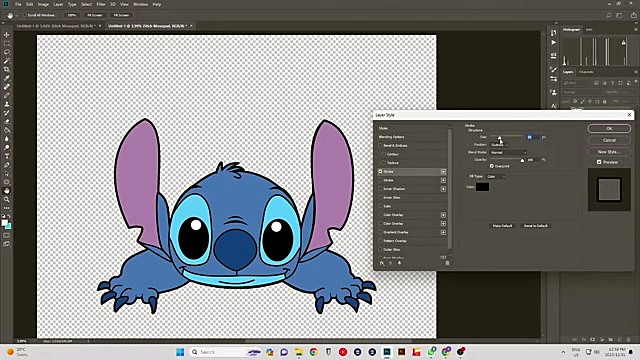This screenshot has width=640, height=360.
Task: Click the 100% zoom button in options bar
Action: pyautogui.click(x=72, y=15)
